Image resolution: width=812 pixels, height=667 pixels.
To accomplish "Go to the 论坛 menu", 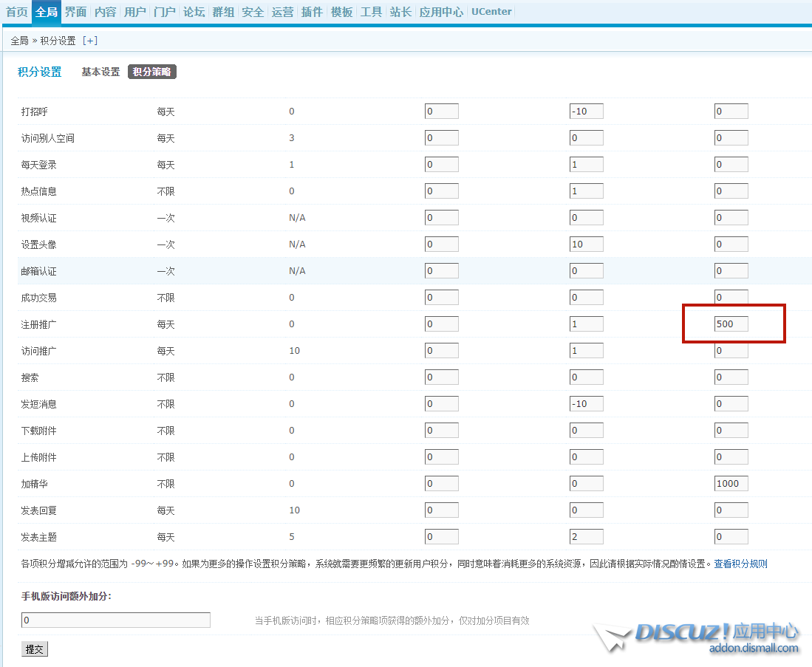I will (194, 12).
